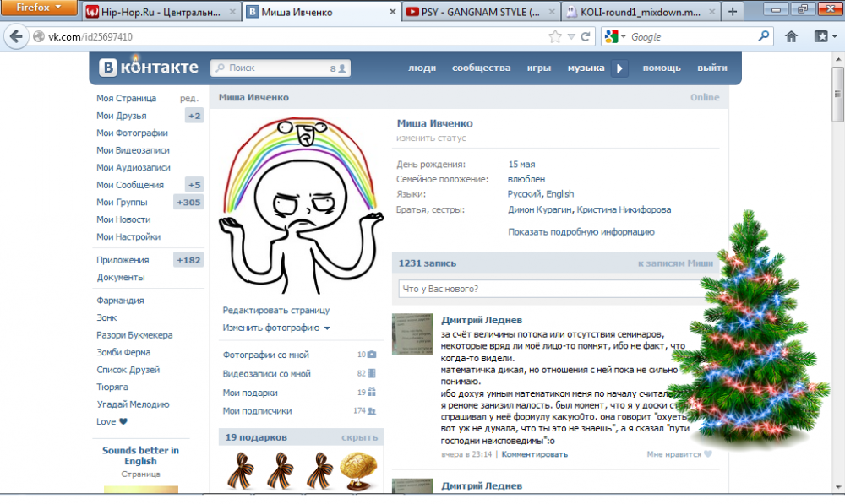Click ред. next to Моя Страница
845x504 pixels.
[189, 98]
